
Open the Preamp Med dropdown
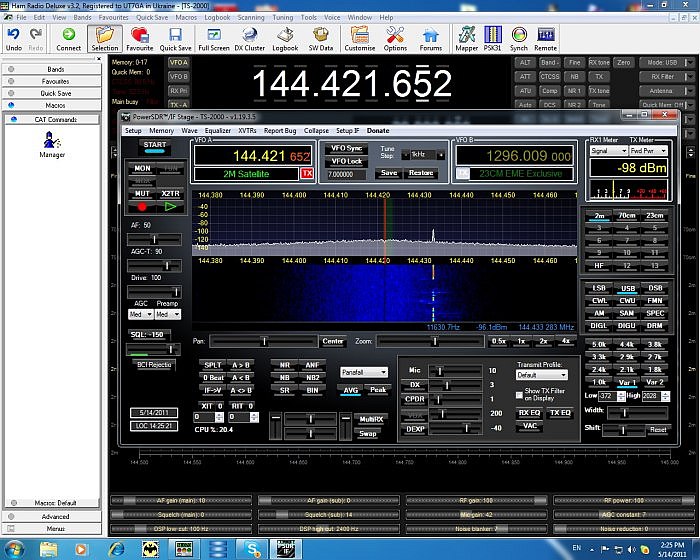click(167, 314)
